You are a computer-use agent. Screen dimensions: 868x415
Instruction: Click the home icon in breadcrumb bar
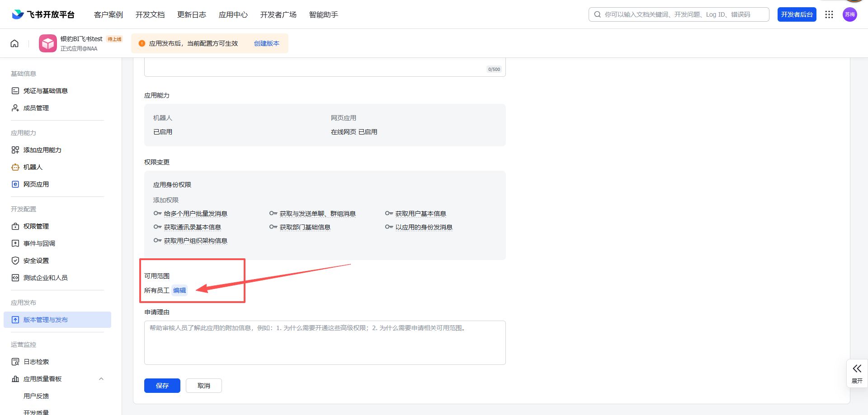click(x=14, y=43)
